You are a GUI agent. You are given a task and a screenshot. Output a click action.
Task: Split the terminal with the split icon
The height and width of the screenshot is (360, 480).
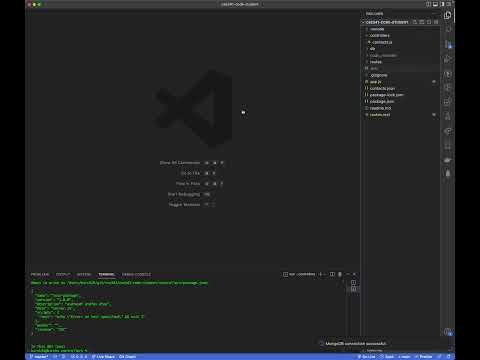[332, 274]
